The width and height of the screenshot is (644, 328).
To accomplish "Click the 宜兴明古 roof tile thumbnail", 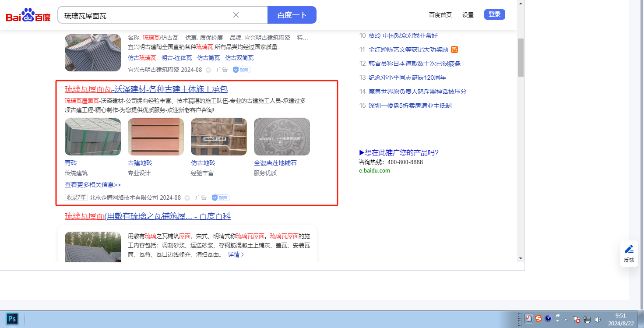I will [x=93, y=53].
